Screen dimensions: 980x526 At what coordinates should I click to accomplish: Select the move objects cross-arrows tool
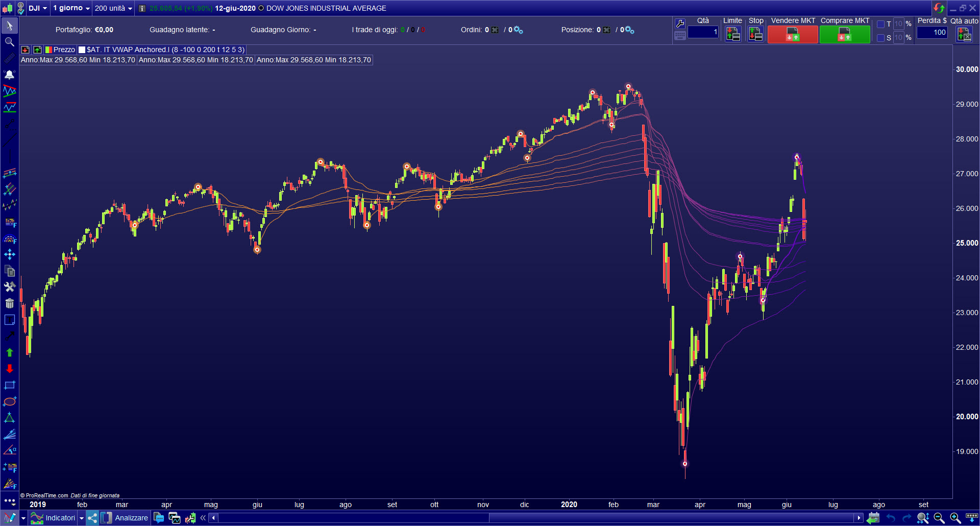pos(10,254)
